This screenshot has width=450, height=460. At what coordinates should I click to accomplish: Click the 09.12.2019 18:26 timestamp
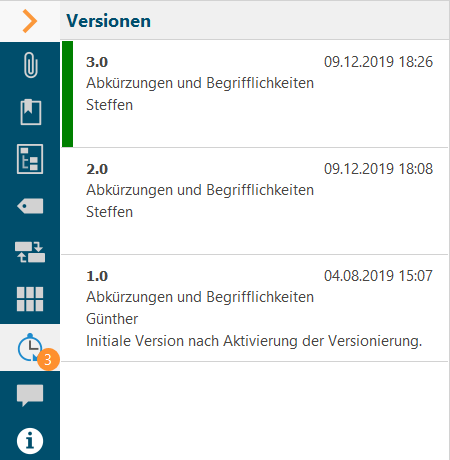pos(378,62)
